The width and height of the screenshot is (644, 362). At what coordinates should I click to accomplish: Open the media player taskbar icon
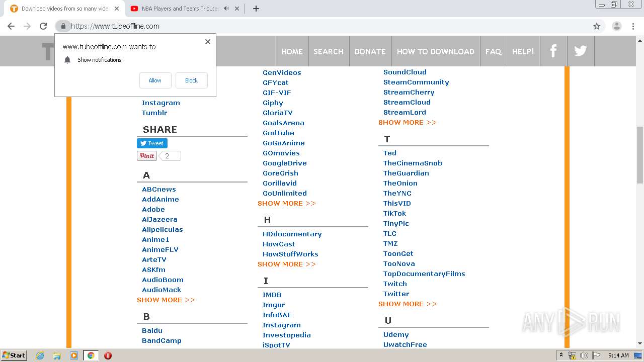[74, 355]
